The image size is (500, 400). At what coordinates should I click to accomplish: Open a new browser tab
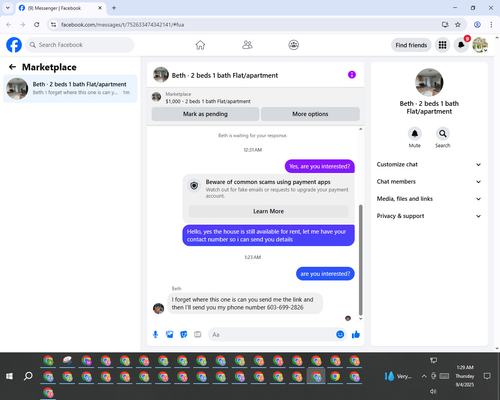click(x=114, y=8)
